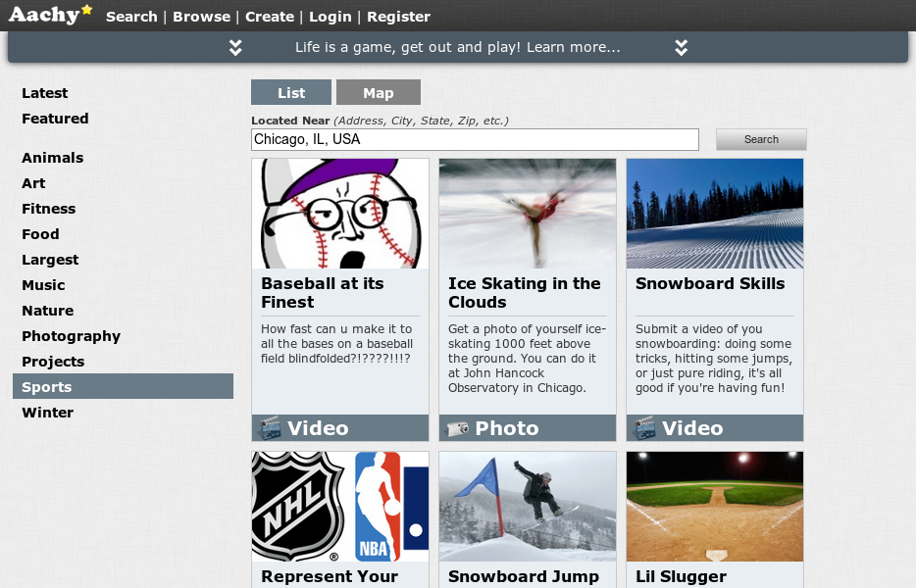
Task: Click the Video label on Baseball card
Action: coord(318,428)
